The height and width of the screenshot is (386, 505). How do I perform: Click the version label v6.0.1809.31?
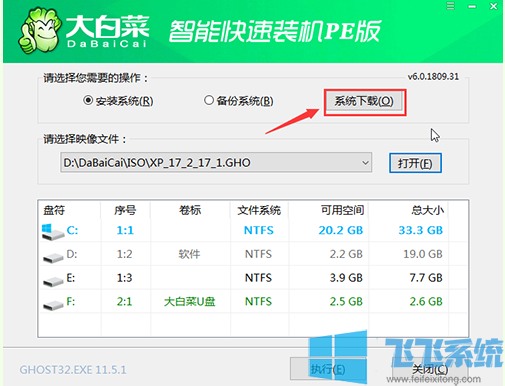tap(433, 77)
